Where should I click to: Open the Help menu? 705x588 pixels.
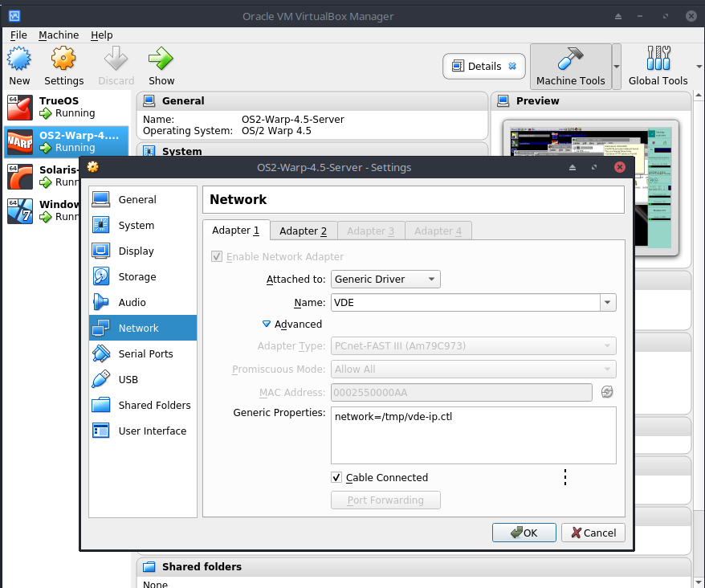[x=102, y=35]
